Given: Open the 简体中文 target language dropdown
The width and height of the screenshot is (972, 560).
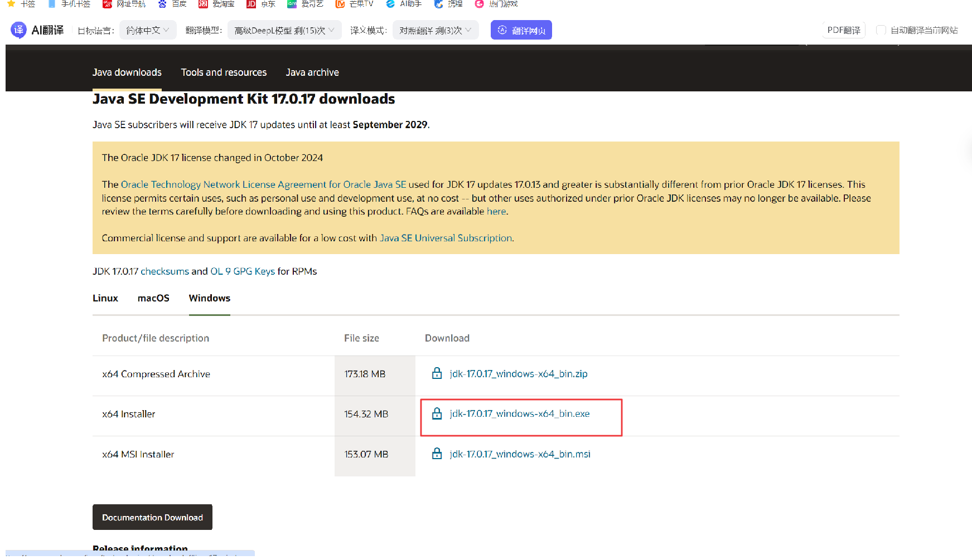Looking at the screenshot, I should pos(148,30).
